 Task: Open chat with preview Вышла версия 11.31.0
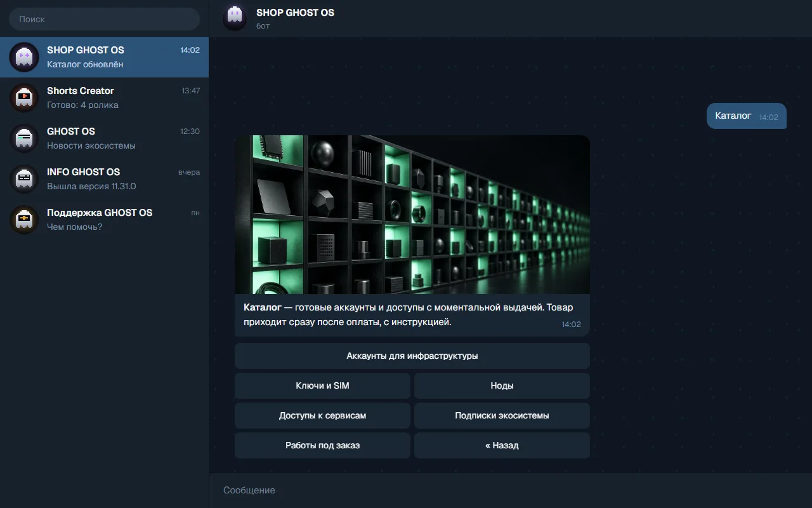(104, 179)
